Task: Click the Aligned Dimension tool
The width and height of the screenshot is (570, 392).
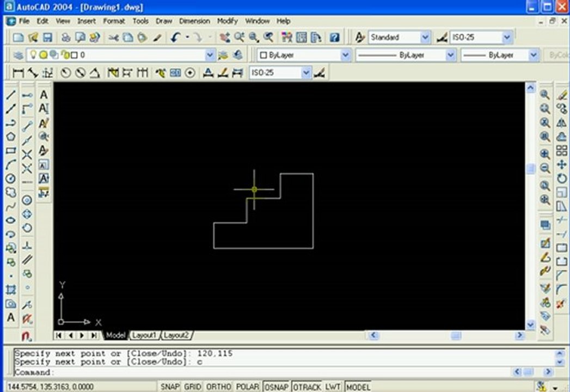Action: [x=33, y=73]
